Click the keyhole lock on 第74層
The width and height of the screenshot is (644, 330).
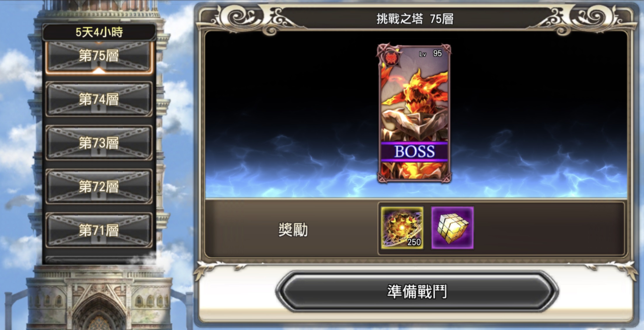click(x=99, y=108)
